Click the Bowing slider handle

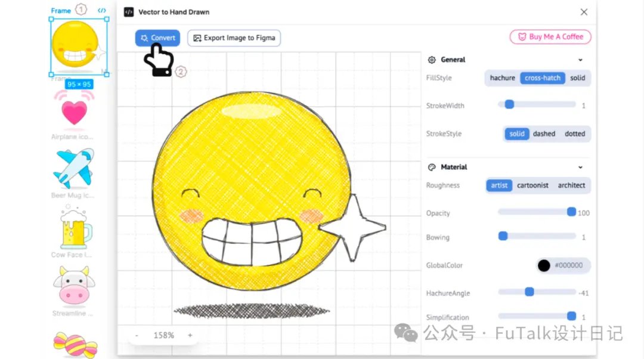coord(503,236)
